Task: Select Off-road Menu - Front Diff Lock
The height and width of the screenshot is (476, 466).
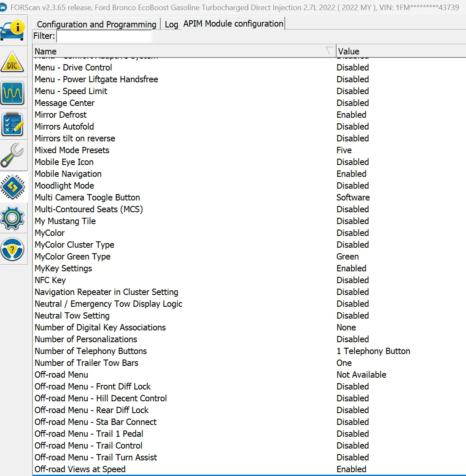Action: point(249,387)
